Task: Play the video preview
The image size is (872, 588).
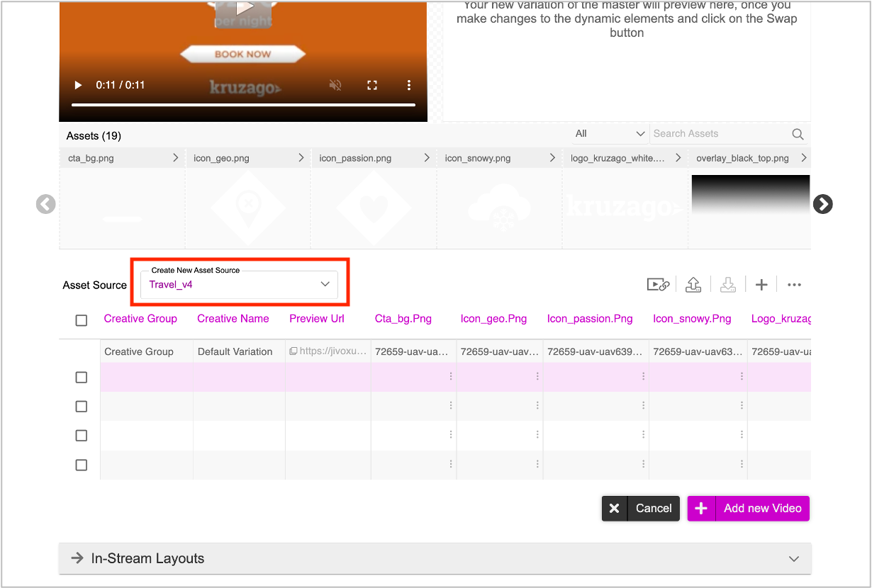Action: [78, 85]
